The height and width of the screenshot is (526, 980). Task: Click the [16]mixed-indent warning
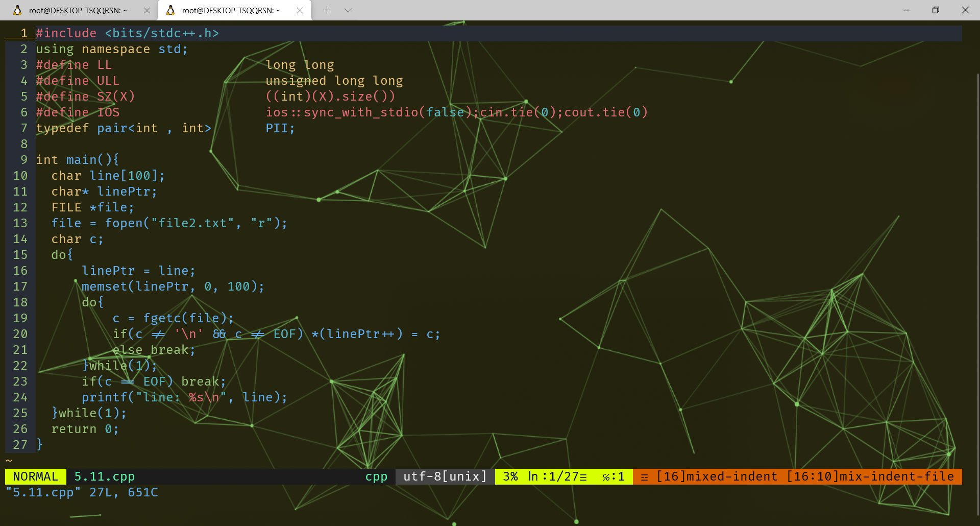(x=717, y=476)
